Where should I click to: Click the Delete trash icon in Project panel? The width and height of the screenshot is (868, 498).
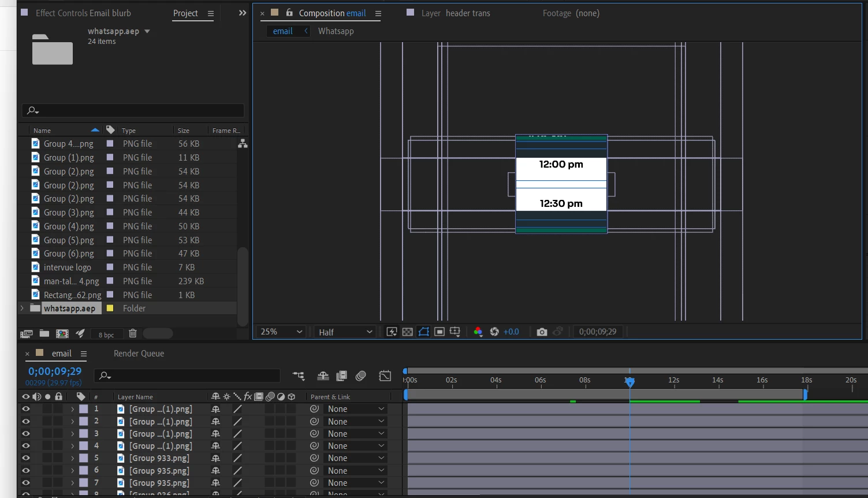point(133,333)
